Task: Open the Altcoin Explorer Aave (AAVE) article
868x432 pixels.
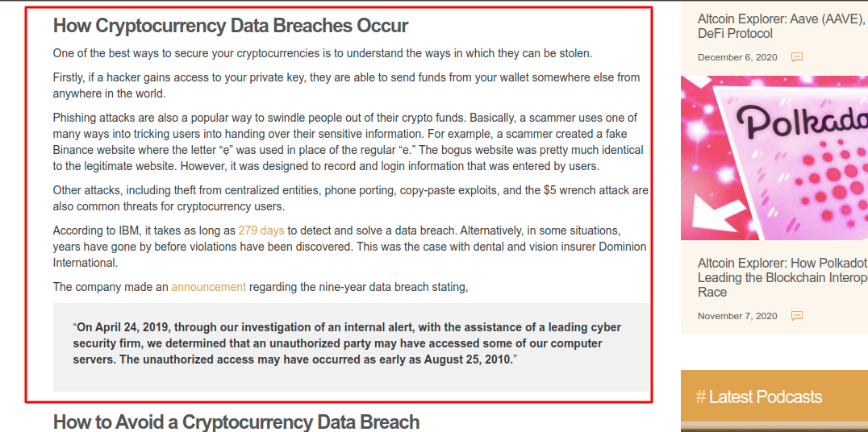Action: tap(782, 26)
